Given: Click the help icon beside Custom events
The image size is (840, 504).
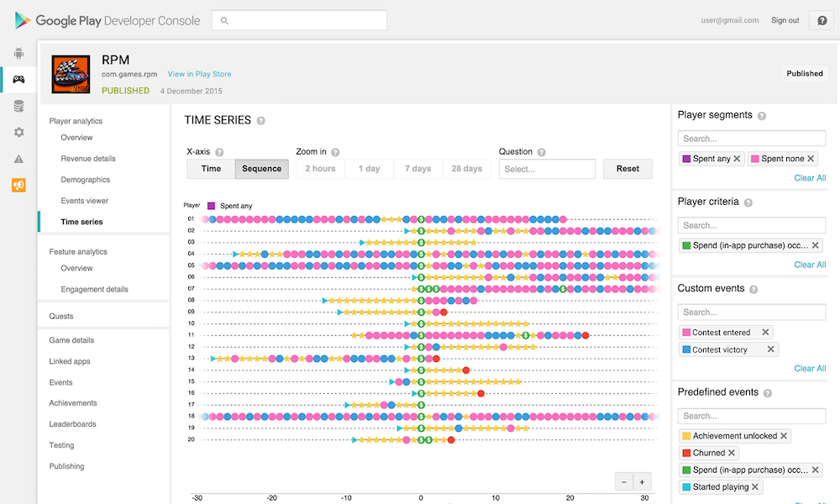Looking at the screenshot, I should 753,289.
